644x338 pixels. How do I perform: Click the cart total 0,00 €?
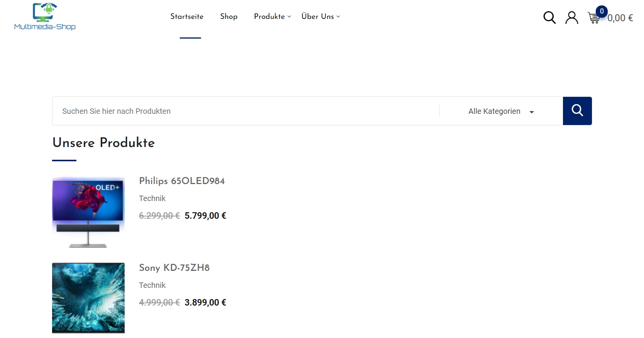(x=620, y=18)
